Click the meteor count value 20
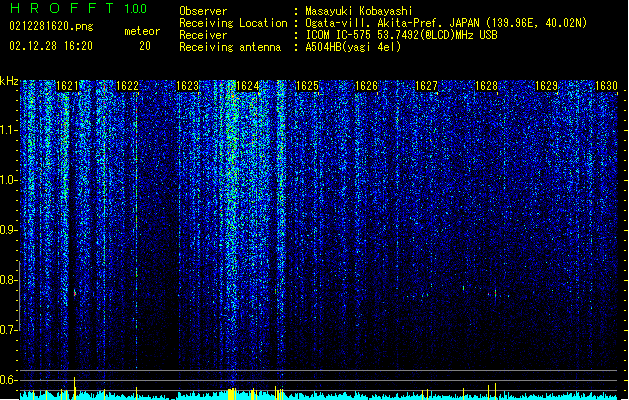The width and height of the screenshot is (629, 400). tap(145, 46)
